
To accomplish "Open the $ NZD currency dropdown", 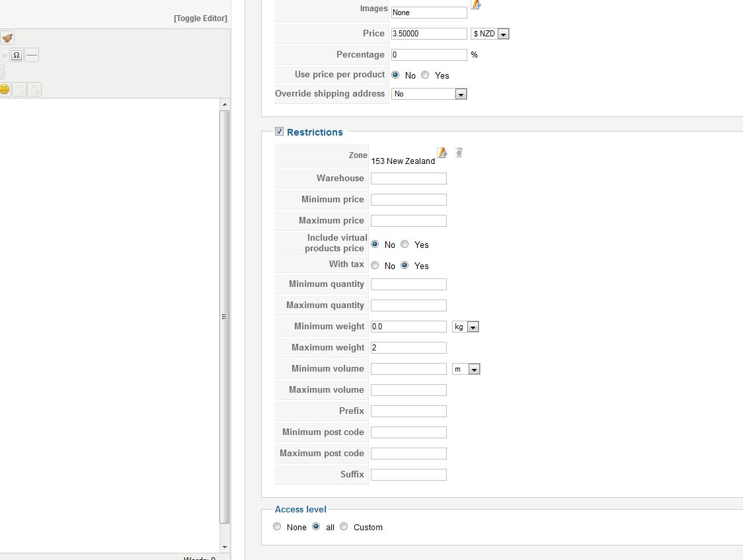I will (490, 34).
